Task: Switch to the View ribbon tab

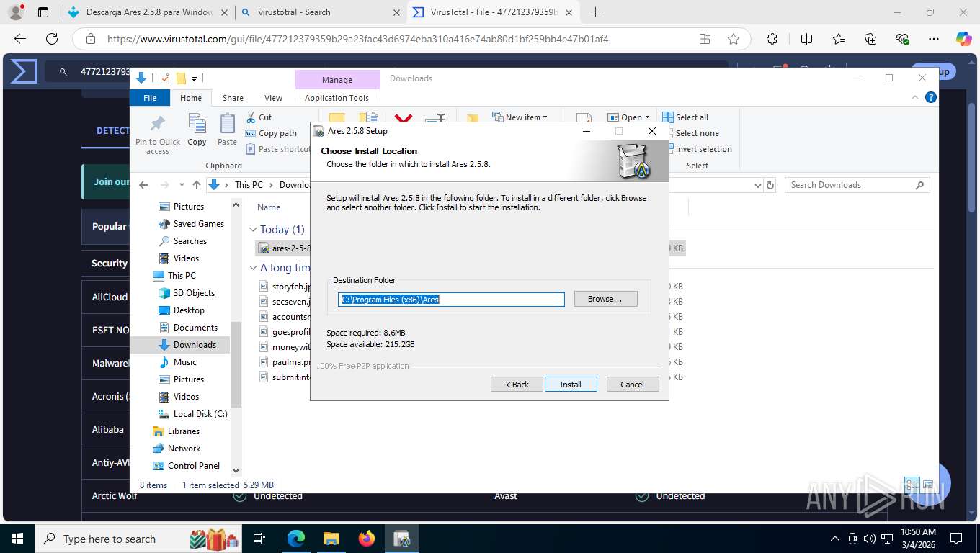Action: (273, 98)
